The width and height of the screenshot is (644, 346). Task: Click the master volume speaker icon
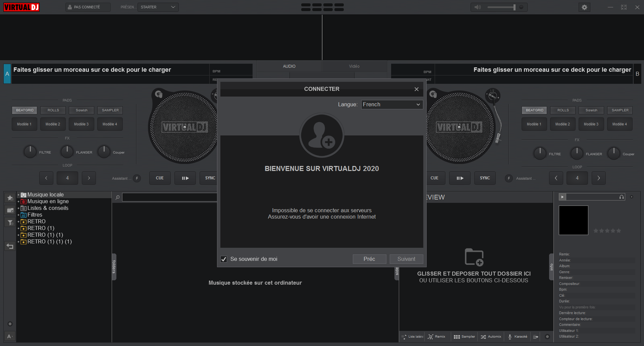pyautogui.click(x=478, y=7)
